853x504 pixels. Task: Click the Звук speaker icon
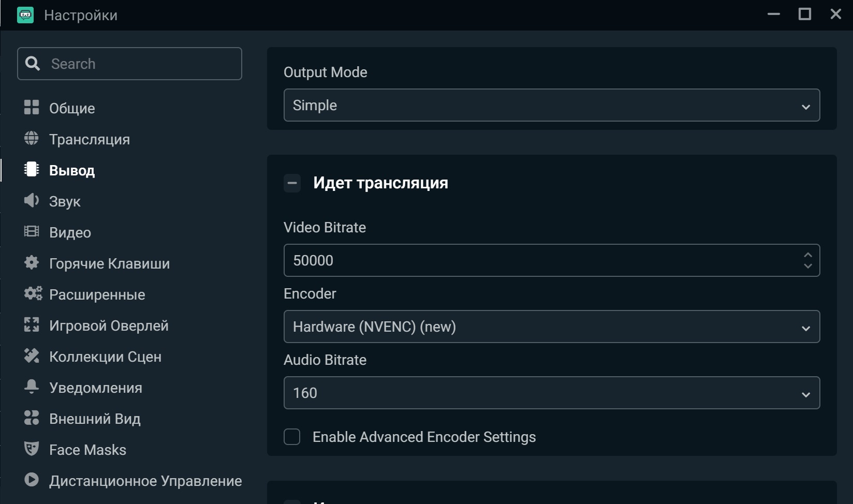point(32,201)
